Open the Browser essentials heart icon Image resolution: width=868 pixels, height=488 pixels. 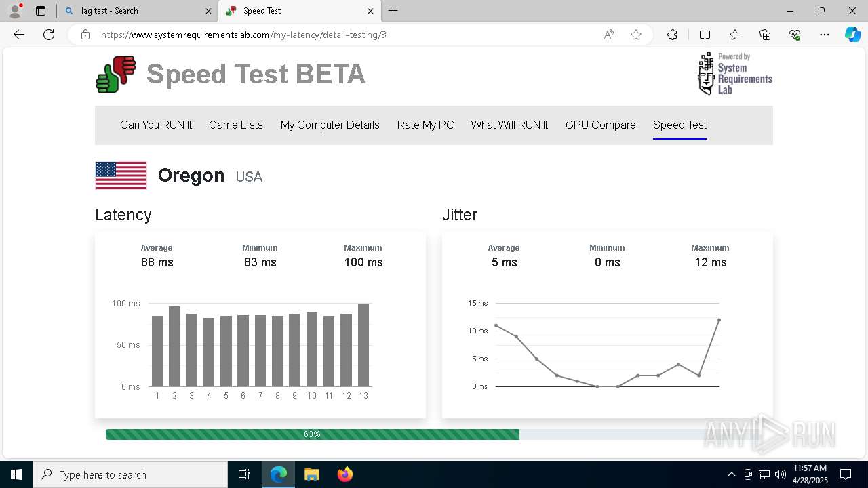795,35
